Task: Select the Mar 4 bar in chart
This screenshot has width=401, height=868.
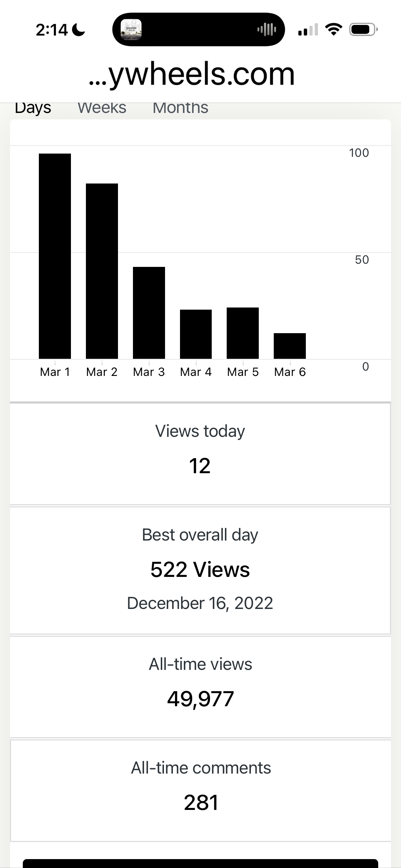Action: coord(196,334)
